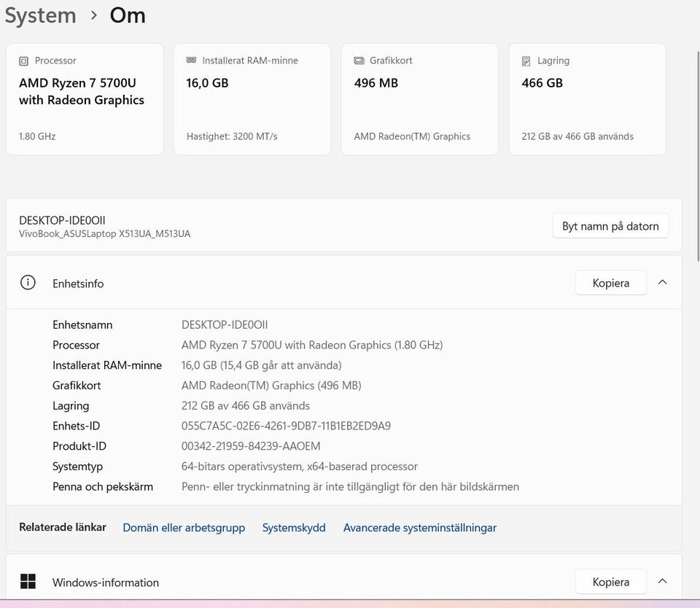Open Avancerade systeminställningar link
The image size is (700, 608).
[x=420, y=528]
